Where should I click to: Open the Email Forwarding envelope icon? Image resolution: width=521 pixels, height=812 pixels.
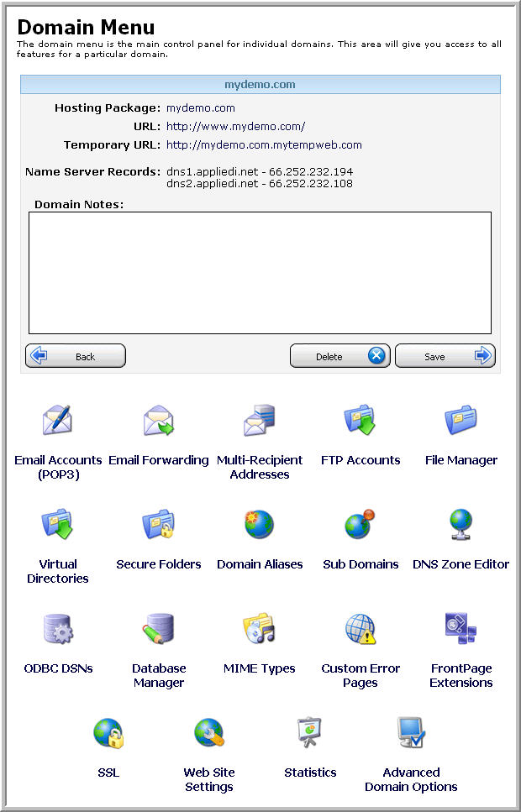coord(159,420)
